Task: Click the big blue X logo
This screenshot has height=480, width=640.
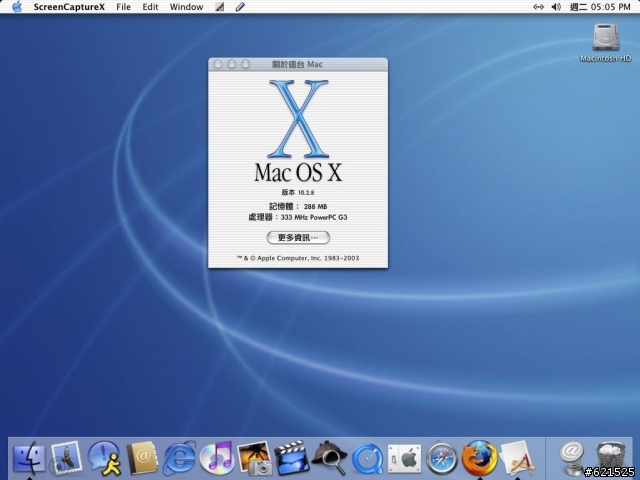Action: [x=298, y=119]
